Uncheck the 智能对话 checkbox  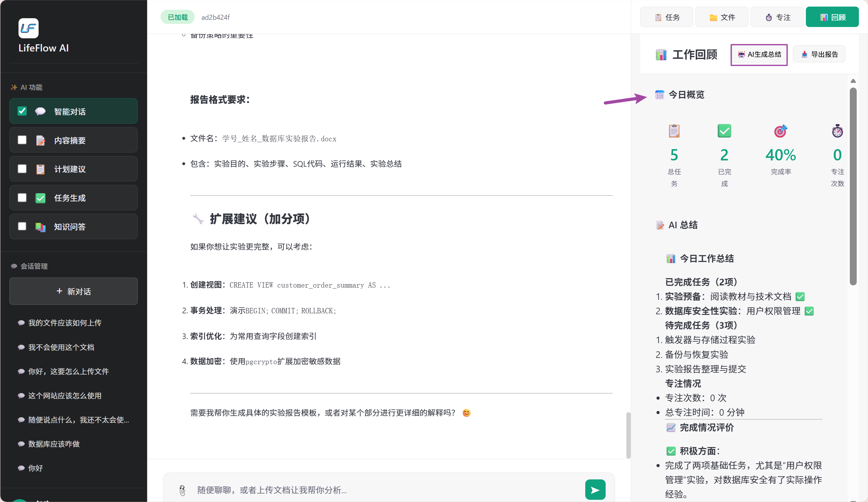click(x=22, y=111)
